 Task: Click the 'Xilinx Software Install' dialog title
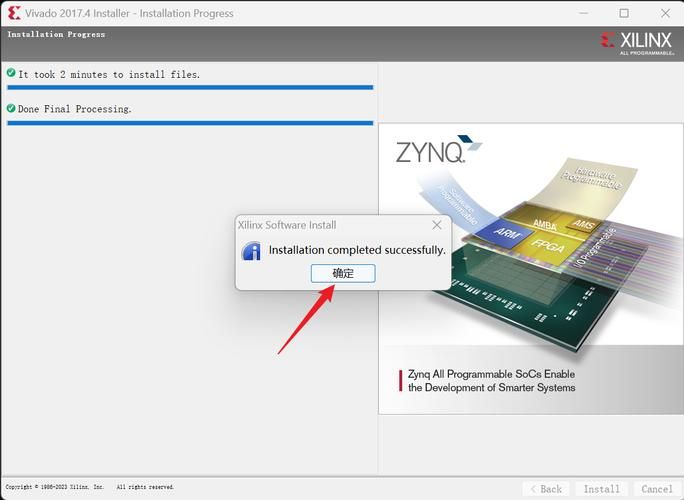pos(287,225)
